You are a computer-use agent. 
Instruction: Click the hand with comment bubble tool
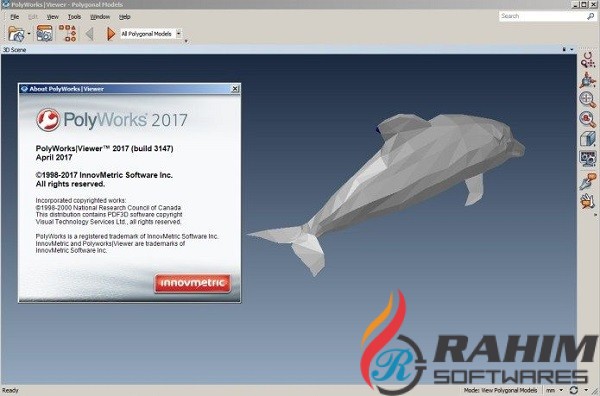tap(588, 201)
